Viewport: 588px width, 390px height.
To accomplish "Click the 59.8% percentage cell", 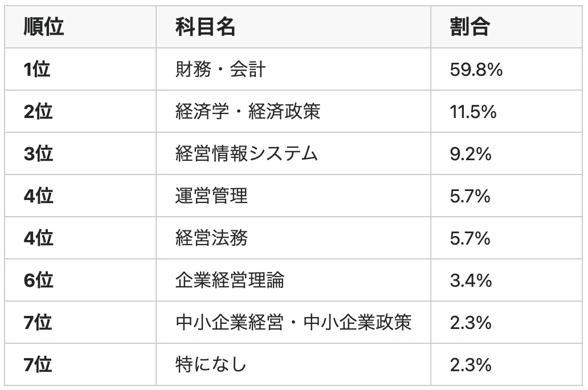I will 507,69.
